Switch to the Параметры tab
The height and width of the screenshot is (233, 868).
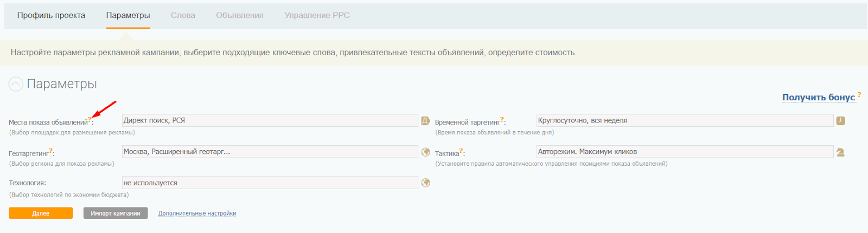click(x=128, y=15)
